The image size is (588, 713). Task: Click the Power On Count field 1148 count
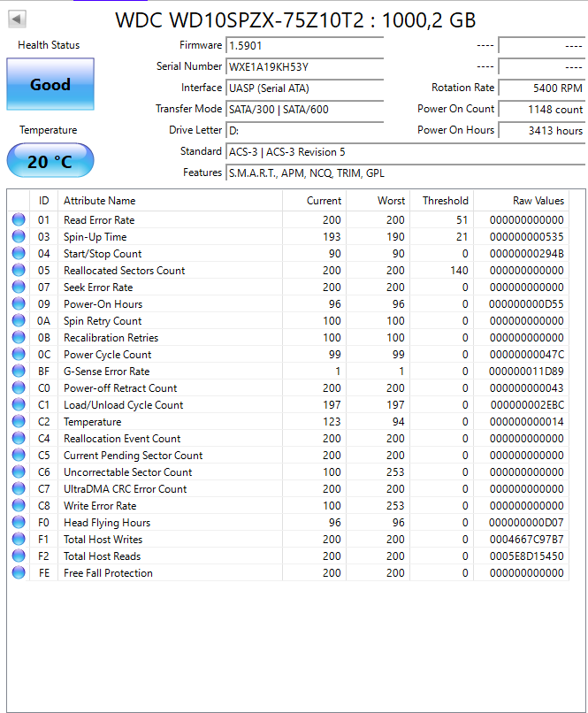(x=542, y=110)
